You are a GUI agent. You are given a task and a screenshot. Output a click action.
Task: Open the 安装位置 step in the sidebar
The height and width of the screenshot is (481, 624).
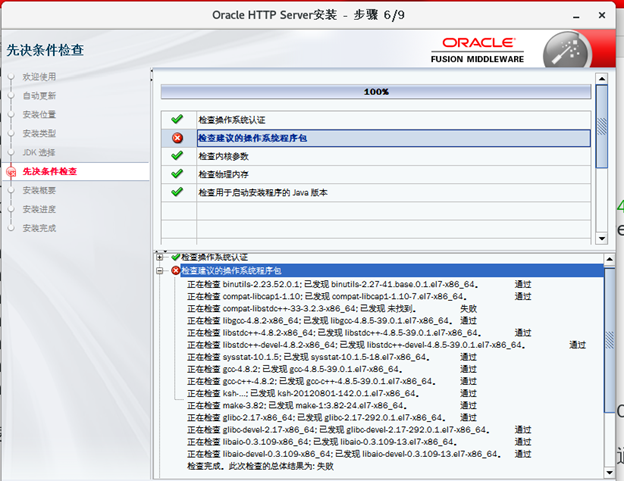pos(39,115)
